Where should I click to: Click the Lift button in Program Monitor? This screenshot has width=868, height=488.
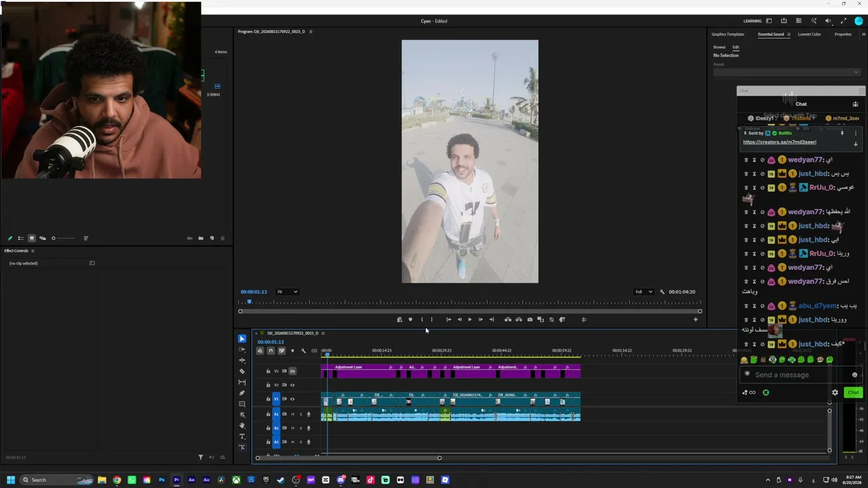coord(508,319)
